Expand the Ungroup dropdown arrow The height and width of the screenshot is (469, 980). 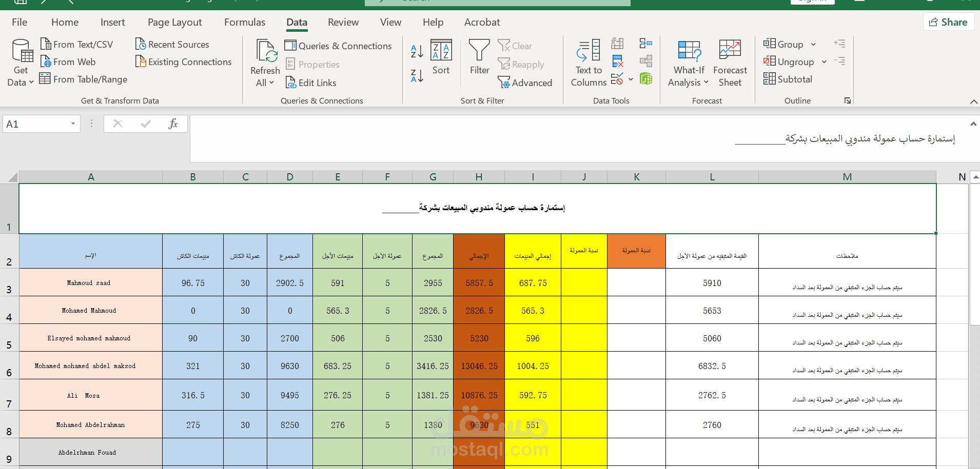click(824, 62)
